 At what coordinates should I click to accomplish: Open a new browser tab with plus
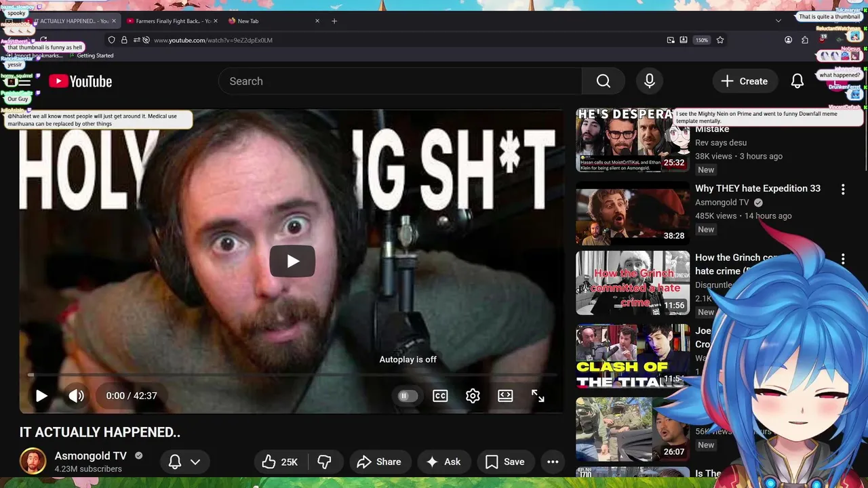click(334, 21)
